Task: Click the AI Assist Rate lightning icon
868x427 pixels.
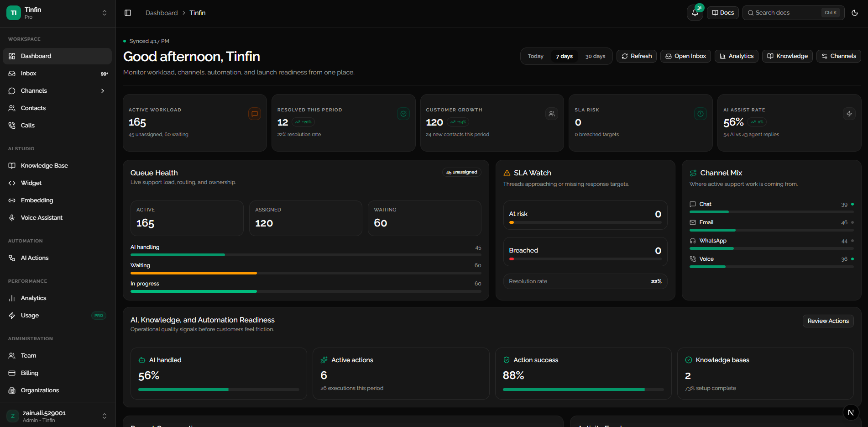Action: click(849, 114)
